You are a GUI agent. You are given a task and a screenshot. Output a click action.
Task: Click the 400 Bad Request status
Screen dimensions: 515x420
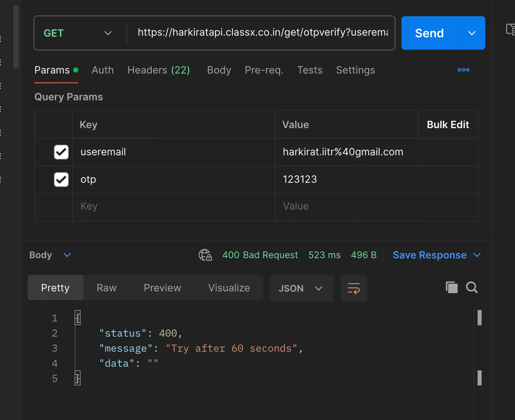click(260, 255)
